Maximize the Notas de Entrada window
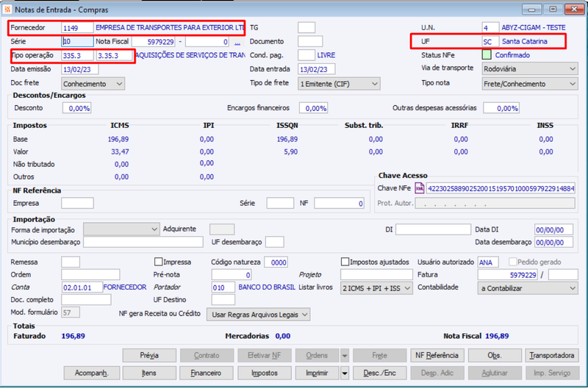The height and width of the screenshot is (389, 588). [553, 10]
